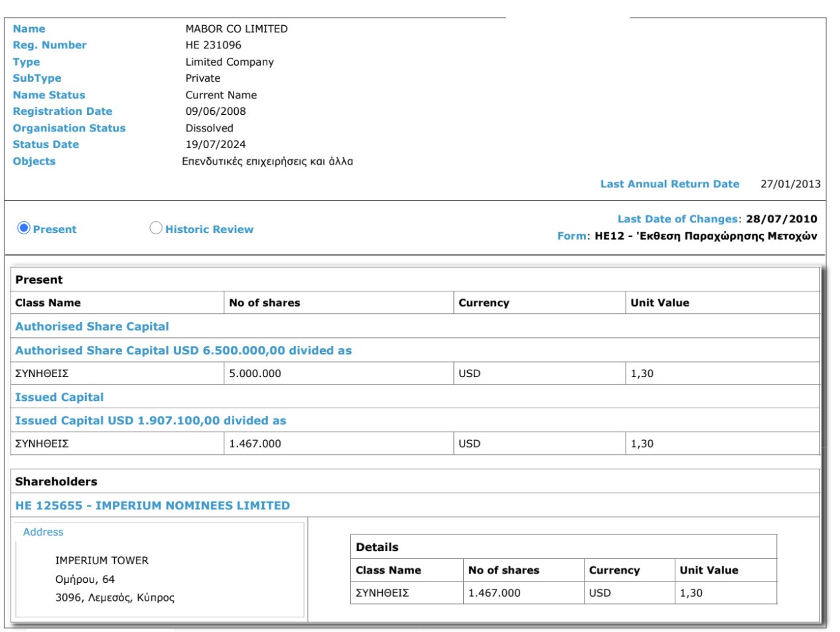Click the Shareholders section header
Screen dimensions: 840x632
tap(56, 481)
